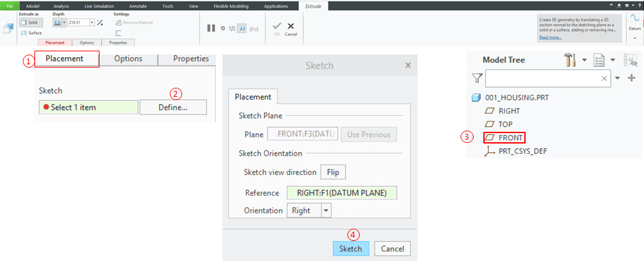Click the Pause feature icon in ribbon
The width and height of the screenshot is (644, 263).
[x=211, y=28]
